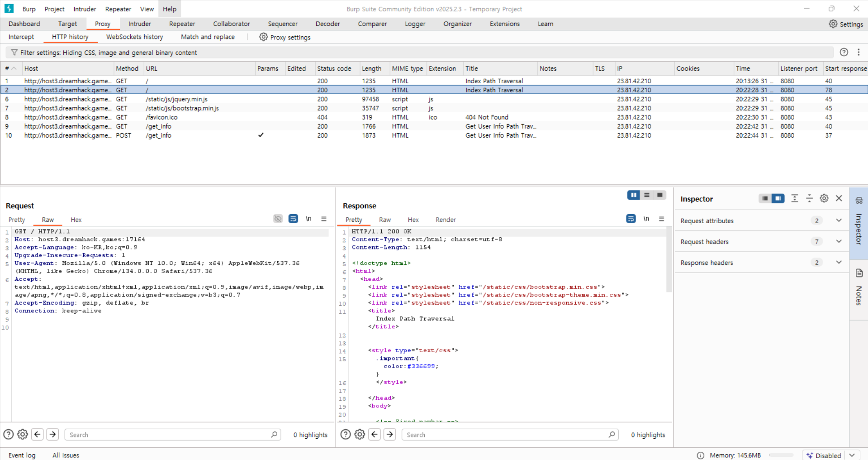The image size is (868, 460).
Task: Expand the Request attributes section in Inspector
Action: [x=839, y=220]
